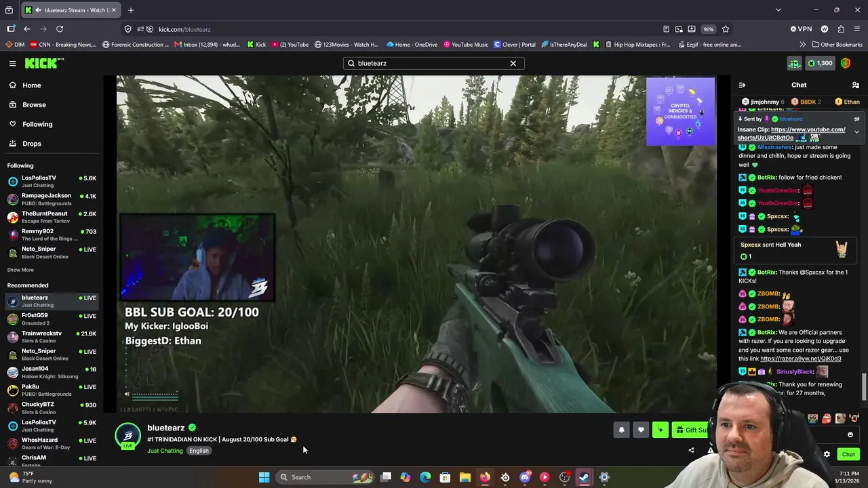Open the razer.a9yw.net partner link
Viewport: 868px width, 488px height.
coord(801,359)
